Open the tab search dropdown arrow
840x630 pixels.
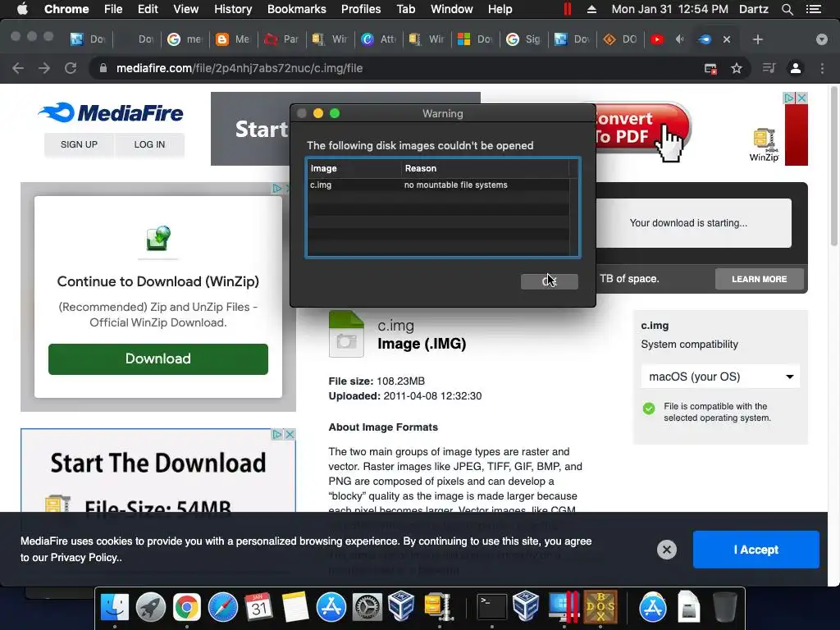pos(821,39)
